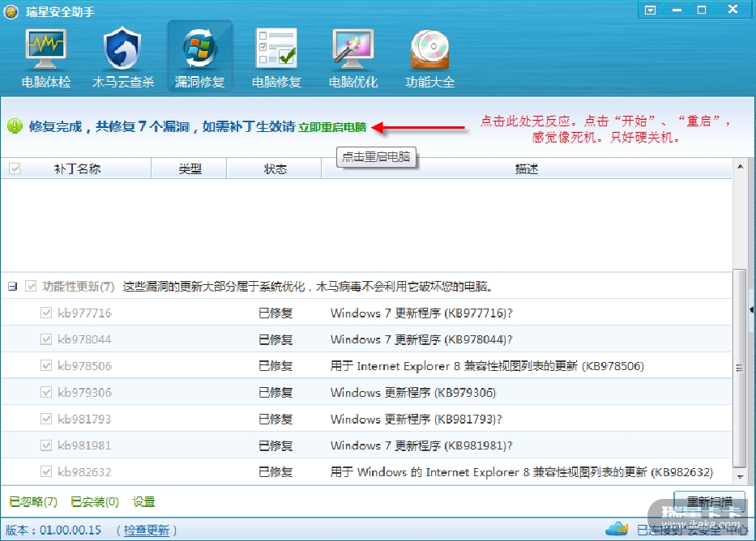
Task: Select the kb978044 patch name
Action: tap(84, 339)
